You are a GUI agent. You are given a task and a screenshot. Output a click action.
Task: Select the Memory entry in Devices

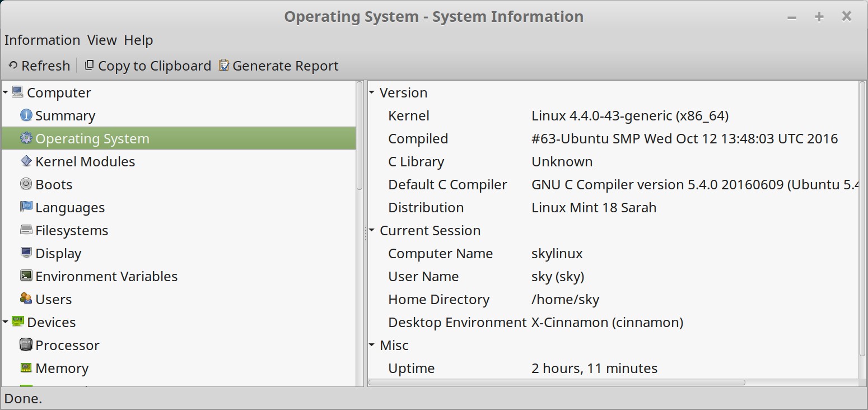pos(62,368)
